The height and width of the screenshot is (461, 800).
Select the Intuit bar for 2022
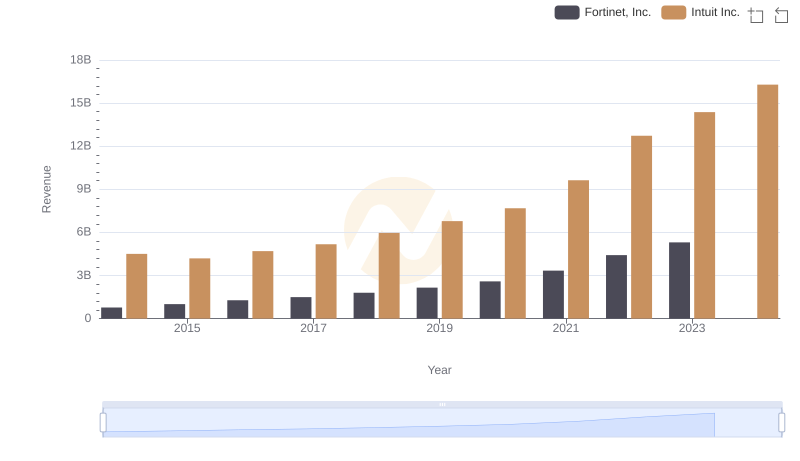(641, 227)
